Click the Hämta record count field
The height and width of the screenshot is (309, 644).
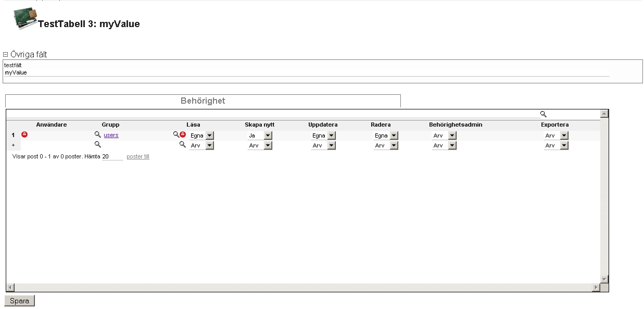[112, 157]
